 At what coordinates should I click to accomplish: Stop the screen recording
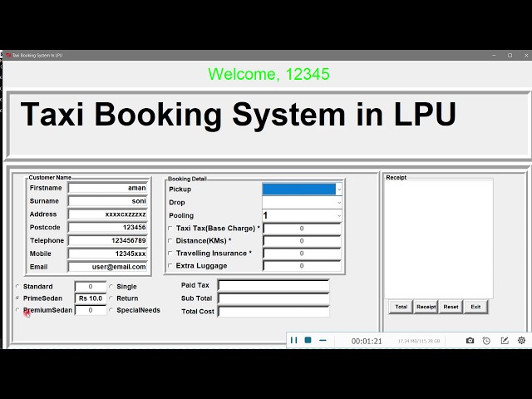[308, 340]
